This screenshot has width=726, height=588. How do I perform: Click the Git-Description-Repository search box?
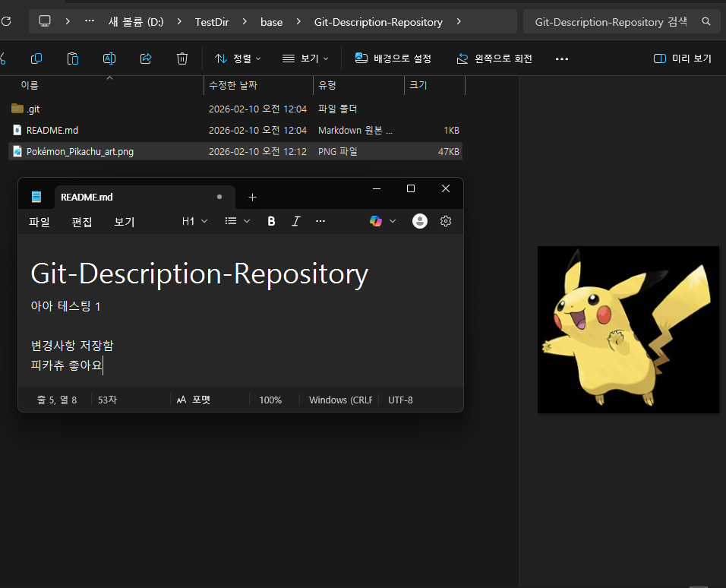pos(611,22)
